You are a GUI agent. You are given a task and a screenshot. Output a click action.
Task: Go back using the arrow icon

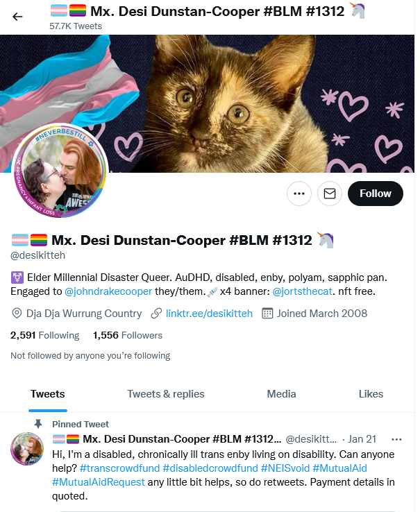(x=17, y=17)
